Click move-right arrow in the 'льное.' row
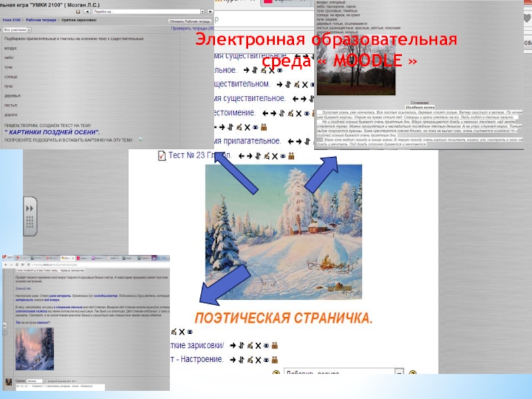532x399 pixels. [247, 70]
